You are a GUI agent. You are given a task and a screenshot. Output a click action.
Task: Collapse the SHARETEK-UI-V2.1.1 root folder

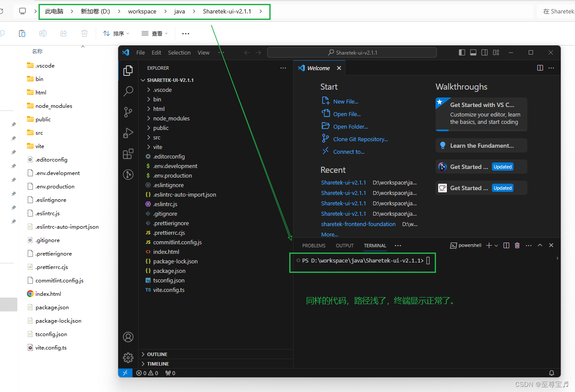point(216,80)
